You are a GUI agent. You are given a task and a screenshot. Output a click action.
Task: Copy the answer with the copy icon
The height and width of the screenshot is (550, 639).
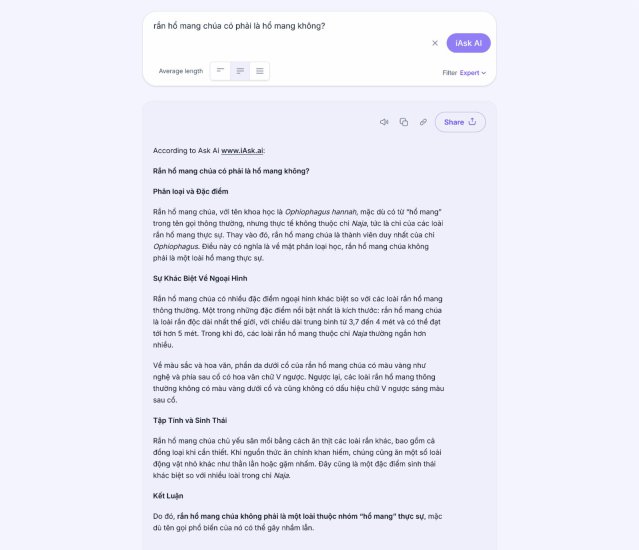[x=403, y=122]
